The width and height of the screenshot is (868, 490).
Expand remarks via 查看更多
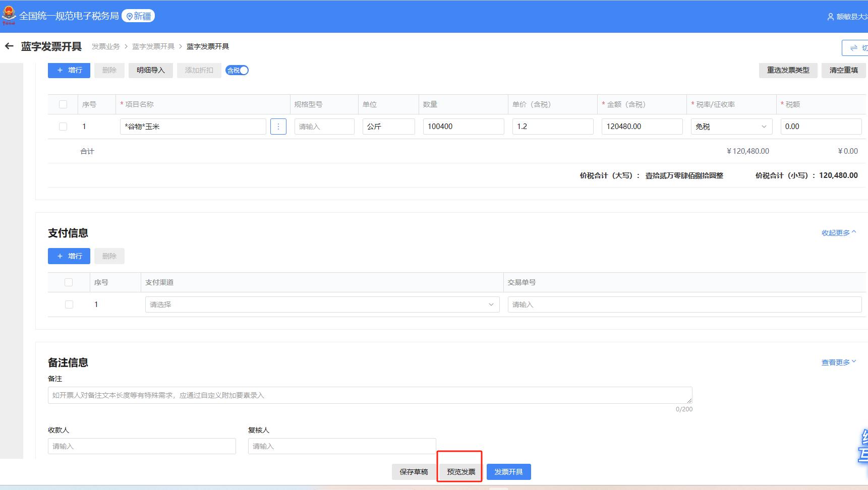click(839, 362)
